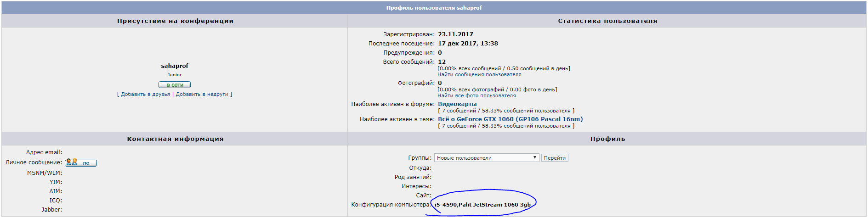Image resolution: width=868 pixels, height=218 pixels.
Task: Click the 'Адрес email:' label
Action: 44,152
